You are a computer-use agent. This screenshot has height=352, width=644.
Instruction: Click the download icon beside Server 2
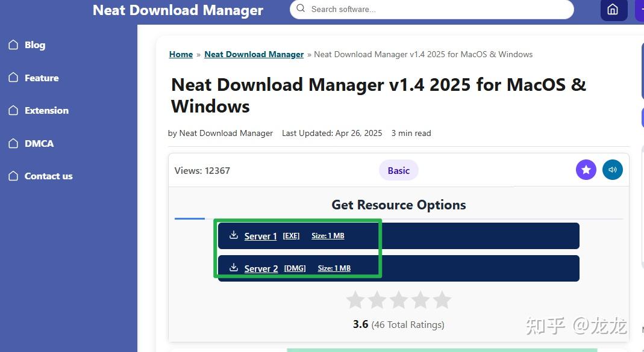[x=234, y=268]
